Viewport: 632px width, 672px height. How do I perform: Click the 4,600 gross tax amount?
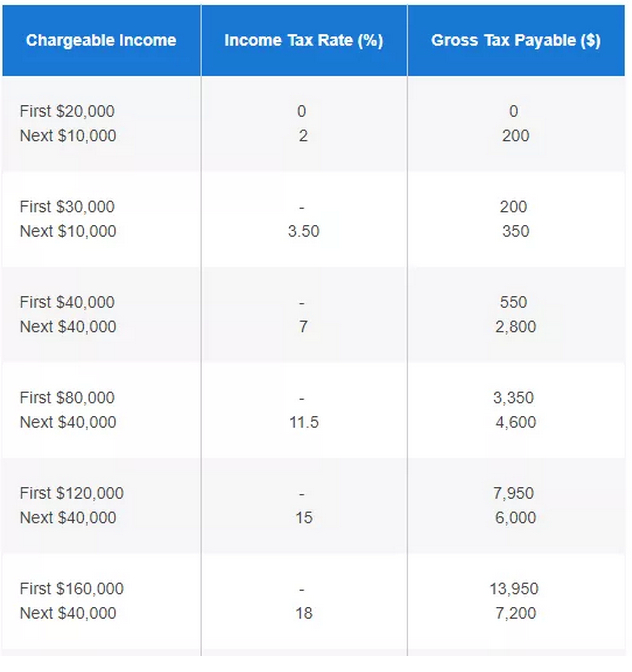click(x=515, y=423)
